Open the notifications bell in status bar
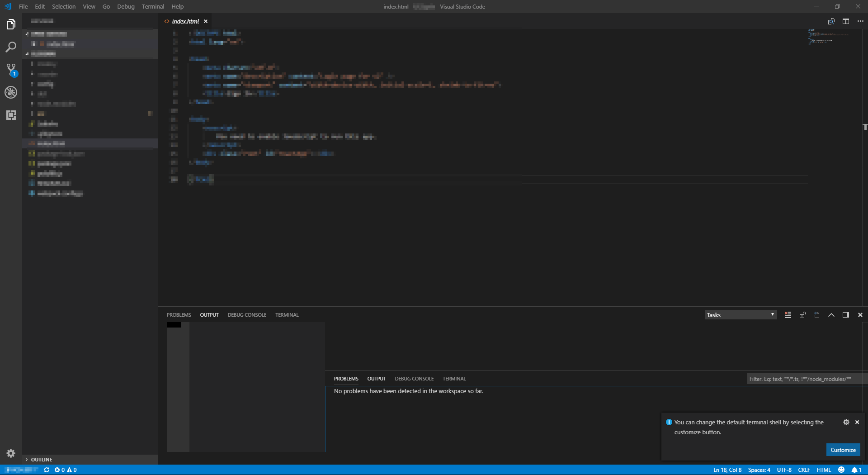The height and width of the screenshot is (475, 868). (x=857, y=470)
